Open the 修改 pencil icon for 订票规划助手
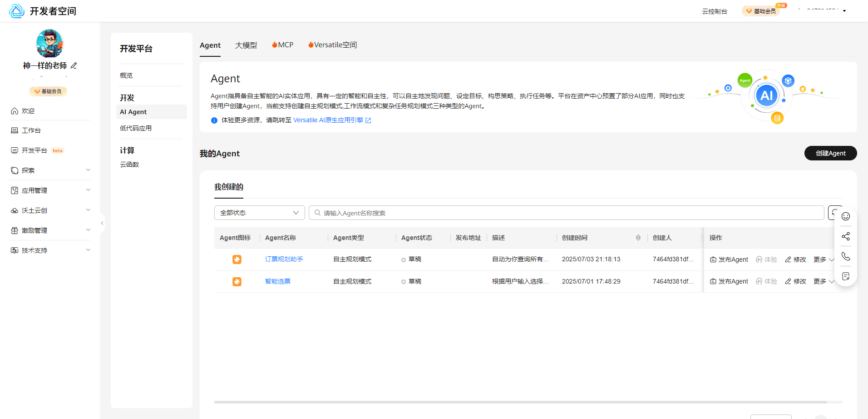Image resolution: width=868 pixels, height=419 pixels. tap(789, 259)
